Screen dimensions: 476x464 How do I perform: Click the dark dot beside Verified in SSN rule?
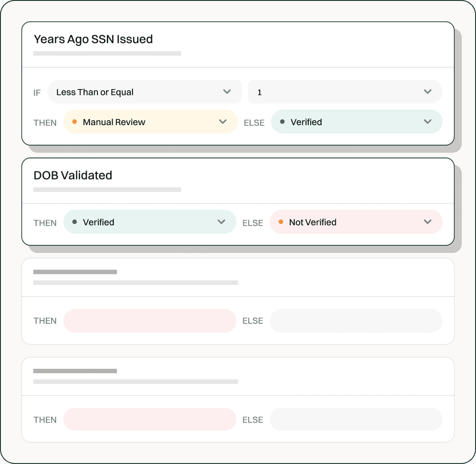tap(282, 122)
